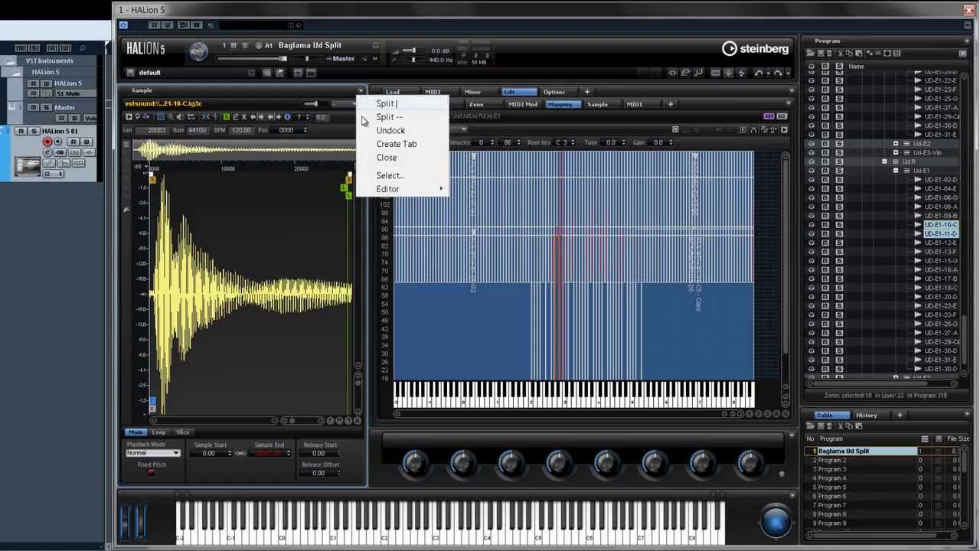This screenshot has width=980, height=551.
Task: Click the Master output selector in slot
Action: (x=343, y=59)
